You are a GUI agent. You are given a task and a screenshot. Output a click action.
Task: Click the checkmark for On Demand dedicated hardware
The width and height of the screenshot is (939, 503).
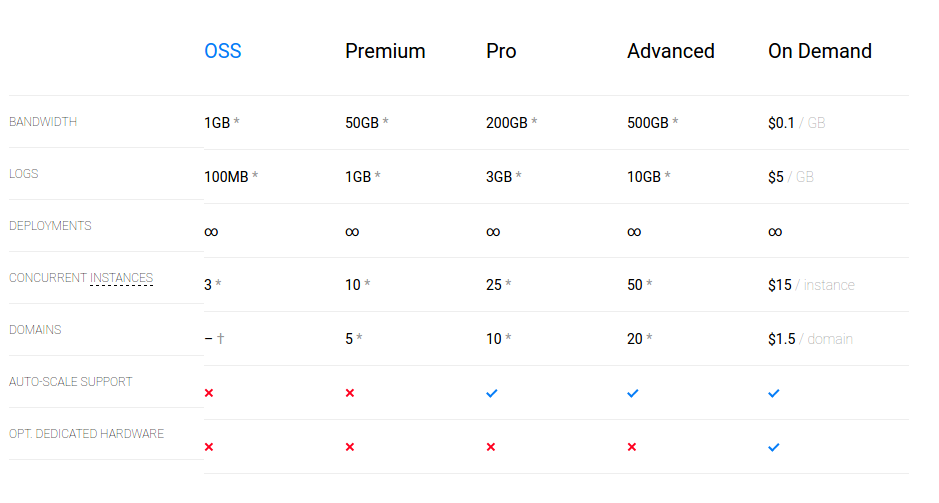(774, 447)
